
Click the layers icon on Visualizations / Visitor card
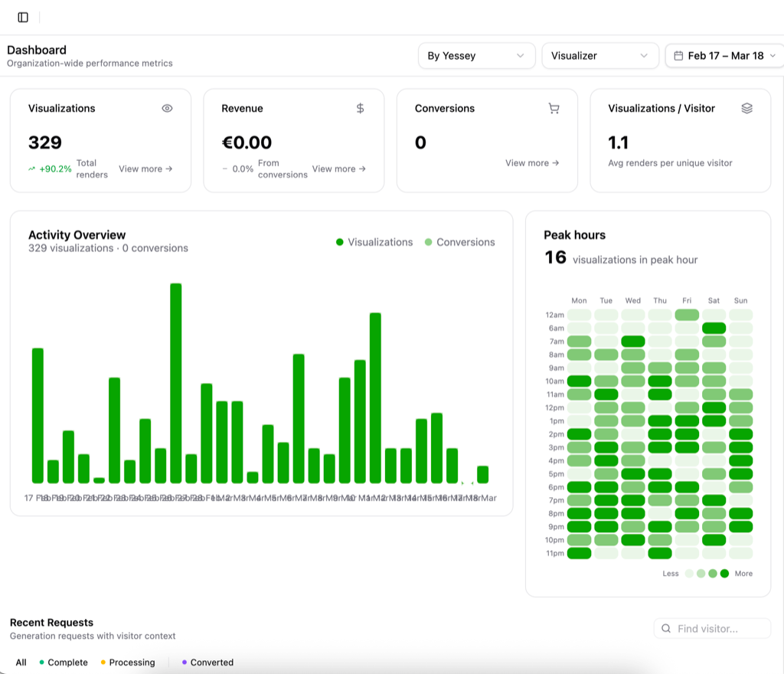point(746,109)
